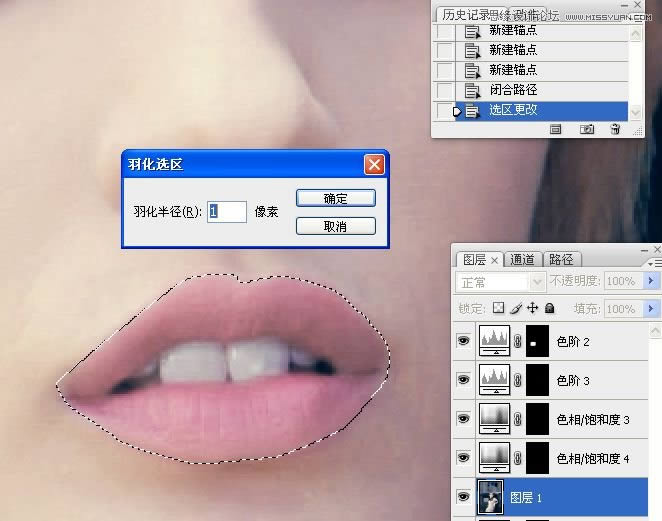
Task: Click the lock image pixels brush icon
Action: pyautogui.click(x=516, y=309)
